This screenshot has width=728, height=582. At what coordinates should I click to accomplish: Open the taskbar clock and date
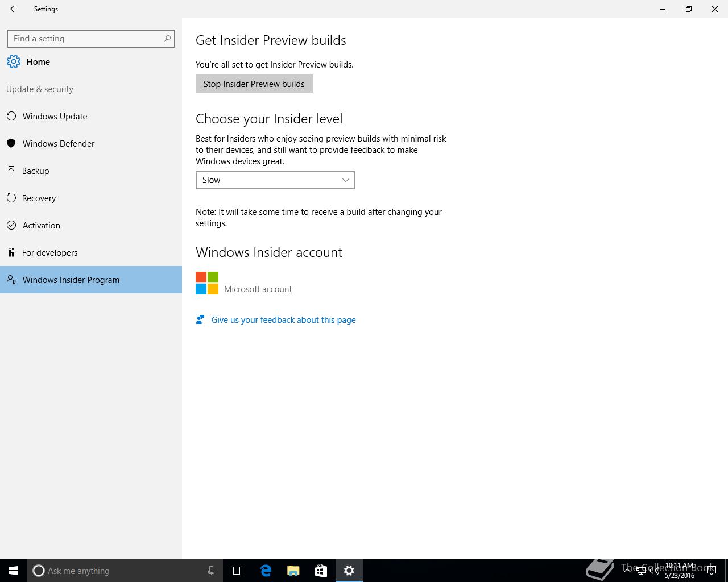pos(680,571)
